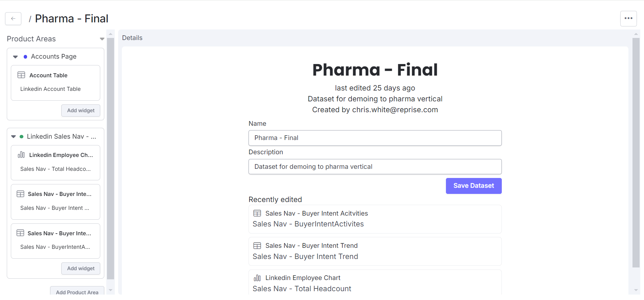The height and width of the screenshot is (300, 644).
Task: Click the Add Product Area button
Action: 77,292
